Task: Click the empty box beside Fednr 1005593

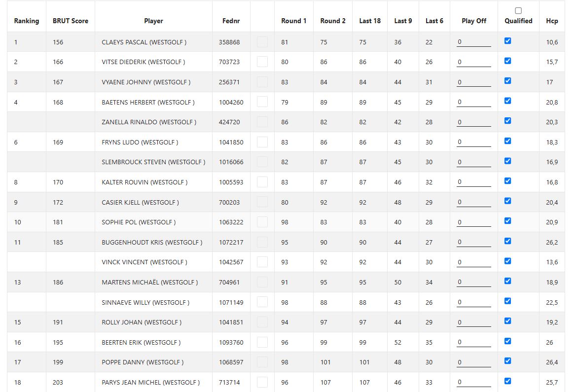Action: pos(262,182)
